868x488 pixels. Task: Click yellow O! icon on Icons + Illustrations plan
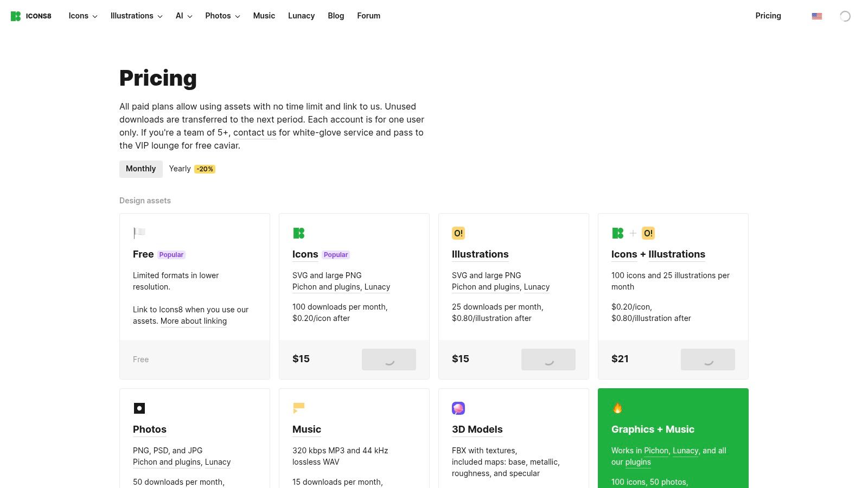tap(648, 233)
